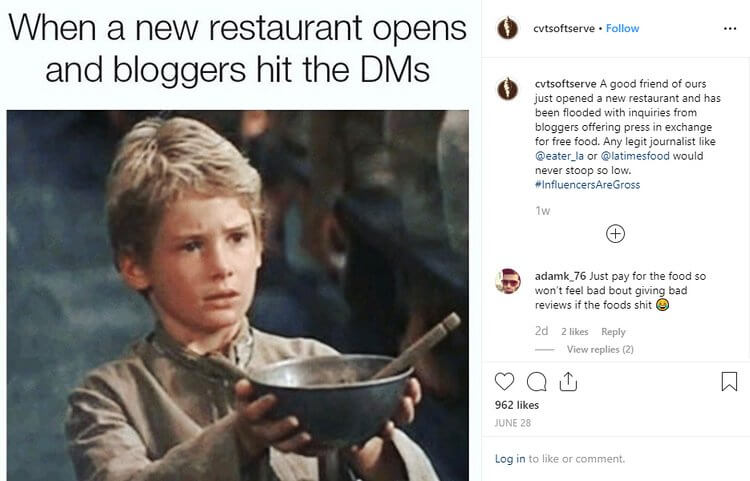
Task: Load more comments with plus circle
Action: 615,234
